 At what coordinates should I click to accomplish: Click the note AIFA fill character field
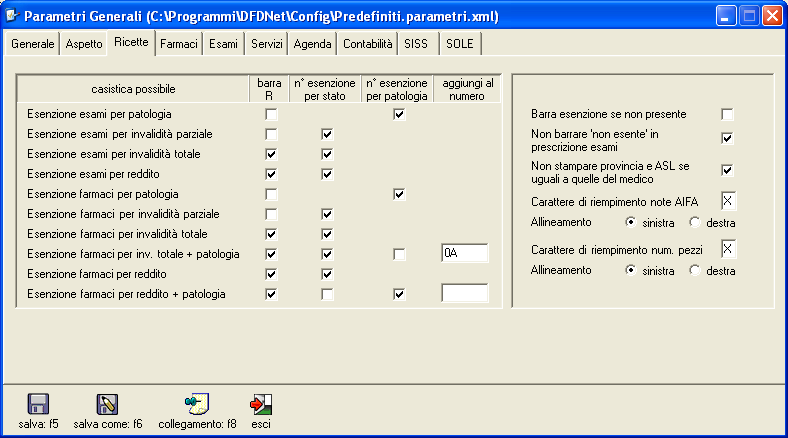pos(728,201)
